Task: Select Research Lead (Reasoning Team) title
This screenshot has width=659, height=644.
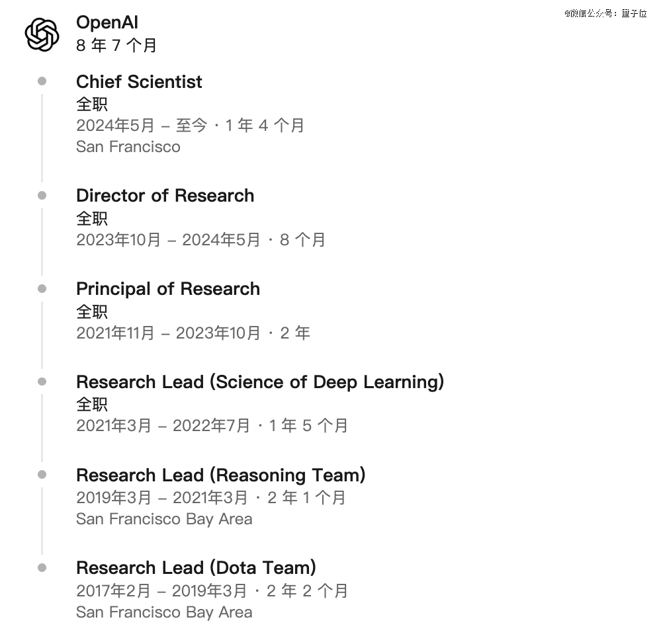Action: click(x=220, y=475)
